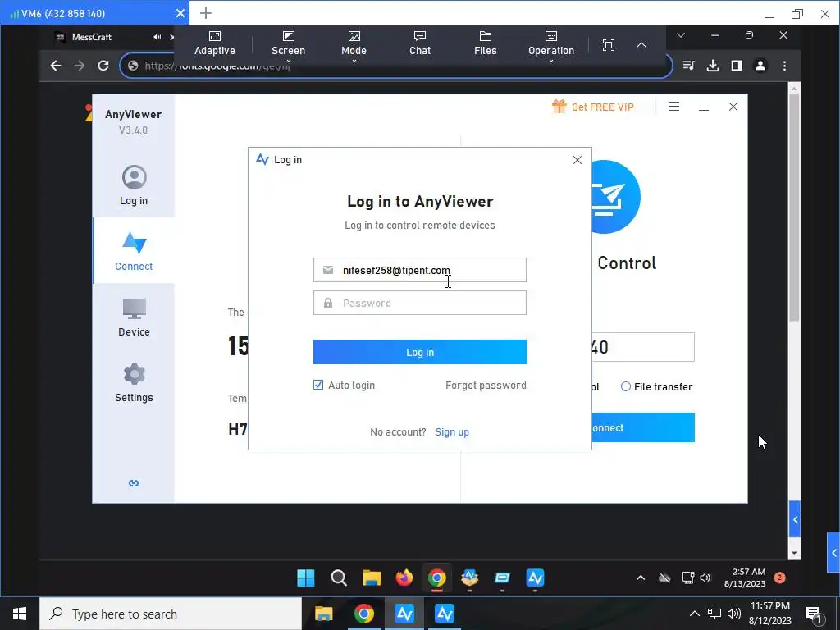This screenshot has width=840, height=630.
Task: Toggle fullscreen icon in remote toolbar
Action: pos(609,45)
